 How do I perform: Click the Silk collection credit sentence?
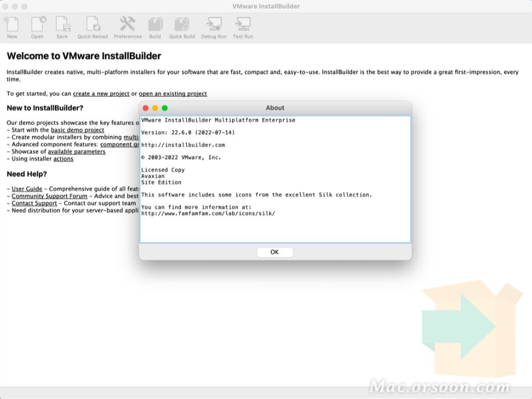(256, 195)
